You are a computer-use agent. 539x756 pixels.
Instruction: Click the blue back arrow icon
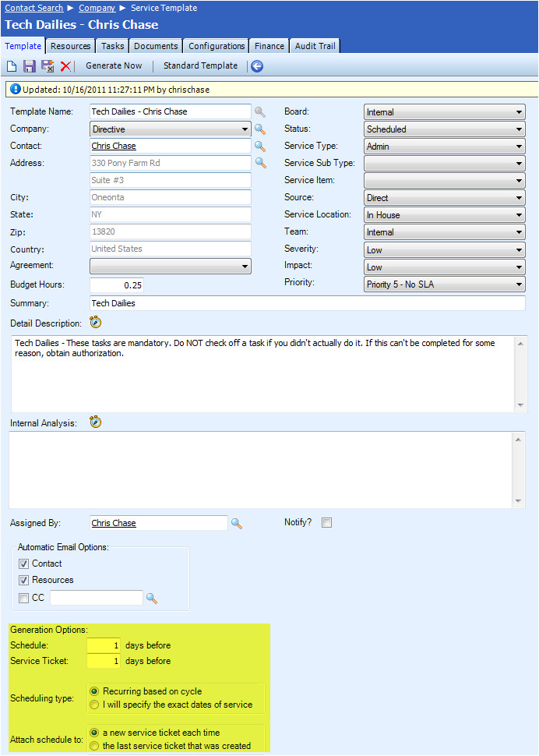[256, 66]
